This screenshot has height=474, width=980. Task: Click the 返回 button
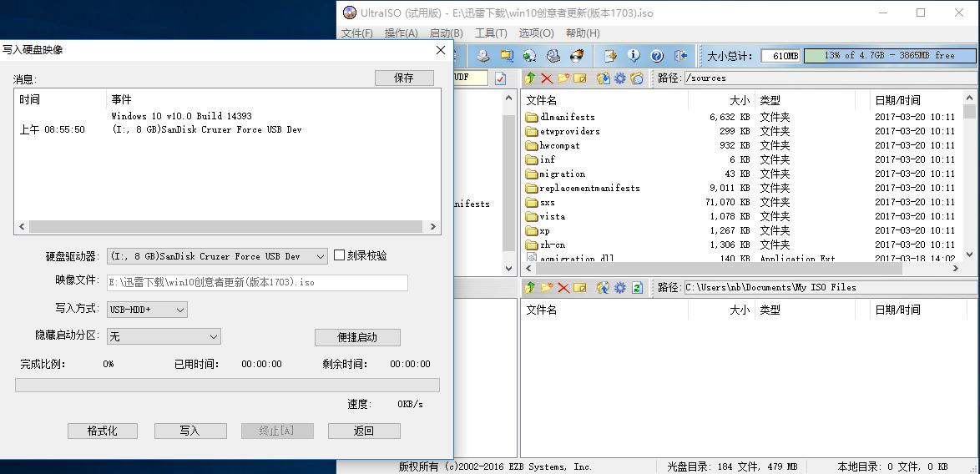click(x=364, y=431)
